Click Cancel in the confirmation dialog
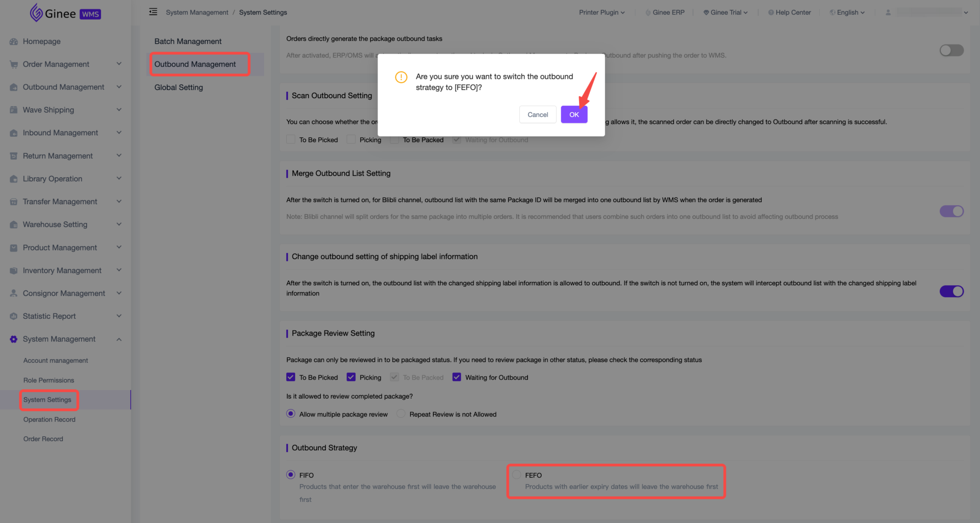 coord(537,115)
